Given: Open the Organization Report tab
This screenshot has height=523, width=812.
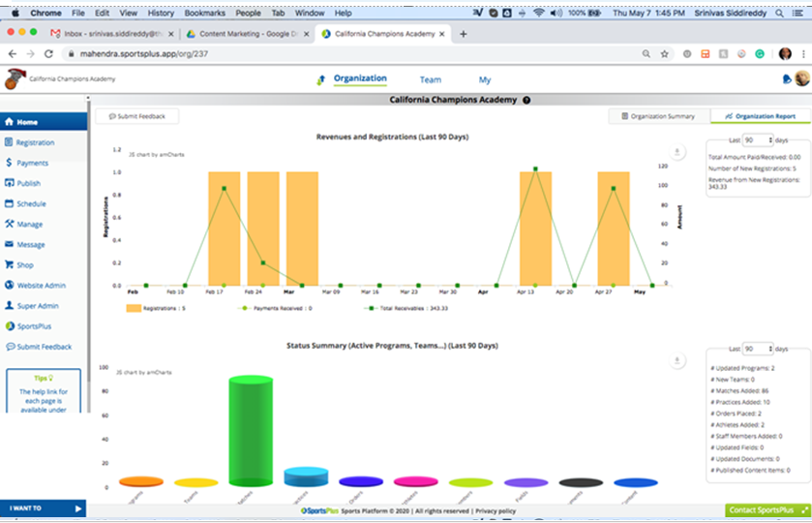Looking at the screenshot, I should pyautogui.click(x=761, y=116).
